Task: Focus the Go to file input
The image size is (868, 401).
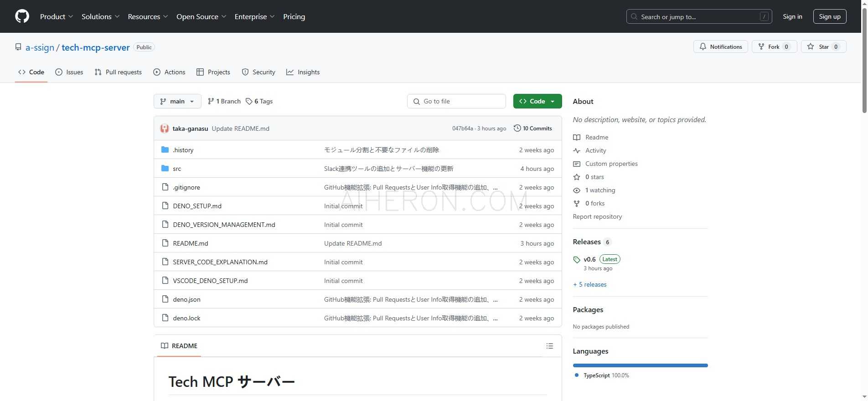Action: [x=456, y=101]
